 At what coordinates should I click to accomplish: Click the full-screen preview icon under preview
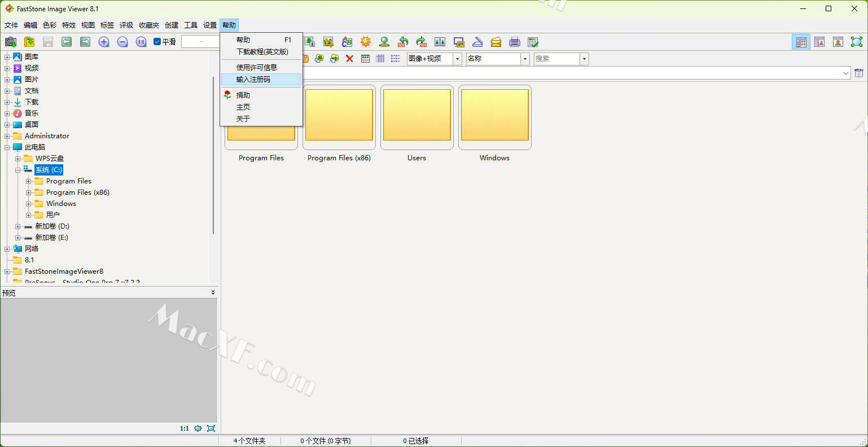point(211,428)
